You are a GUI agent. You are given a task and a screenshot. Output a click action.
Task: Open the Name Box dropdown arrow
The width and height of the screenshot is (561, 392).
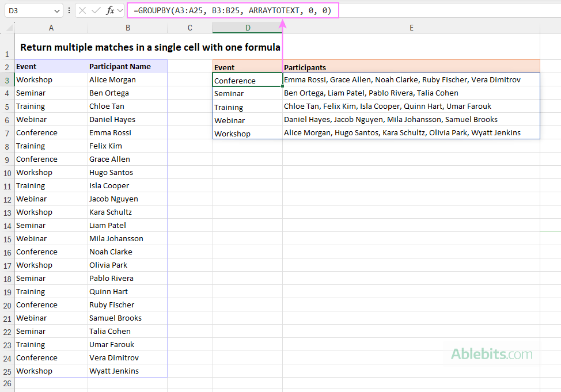[56, 10]
